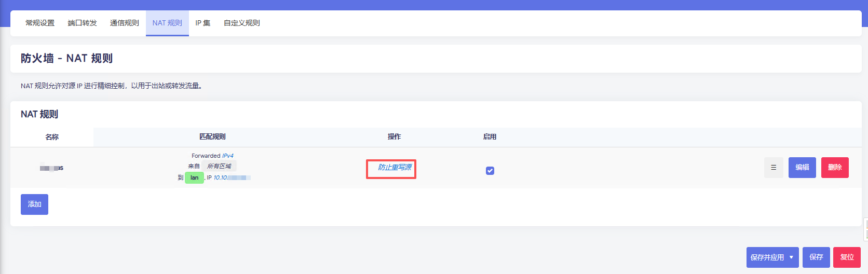Expand the 保存并应用 dropdown arrow
The height and width of the screenshot is (274, 868).
coord(791,257)
